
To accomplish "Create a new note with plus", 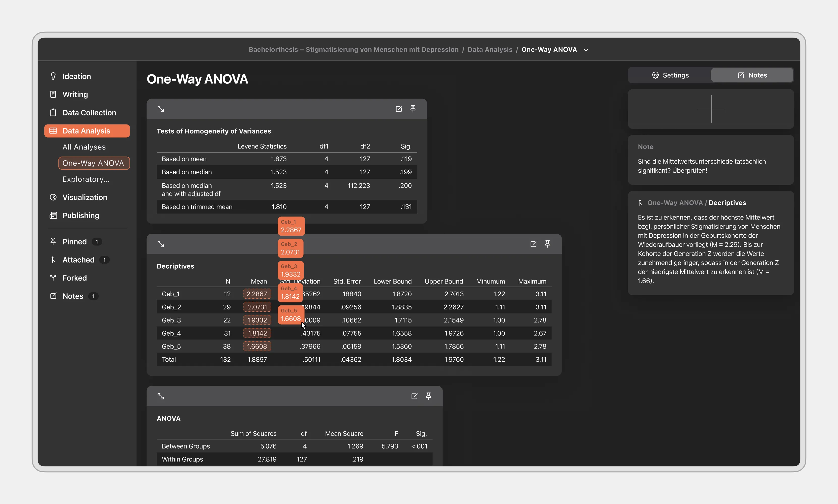I will [x=711, y=109].
